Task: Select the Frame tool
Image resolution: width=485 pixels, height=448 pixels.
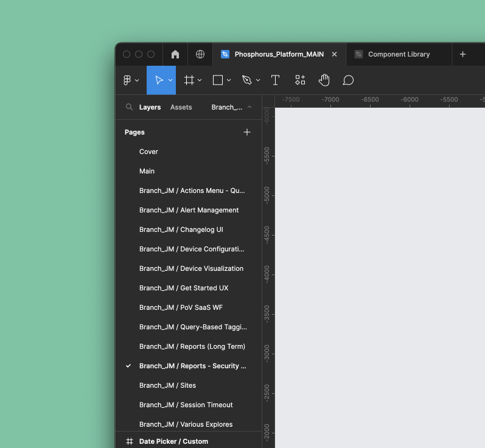Action: point(189,80)
